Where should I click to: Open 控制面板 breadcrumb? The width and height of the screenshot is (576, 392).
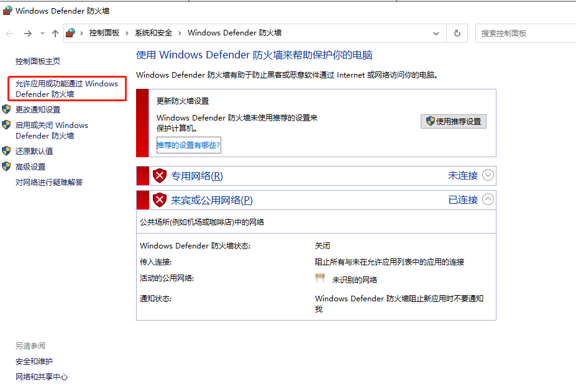[104, 33]
